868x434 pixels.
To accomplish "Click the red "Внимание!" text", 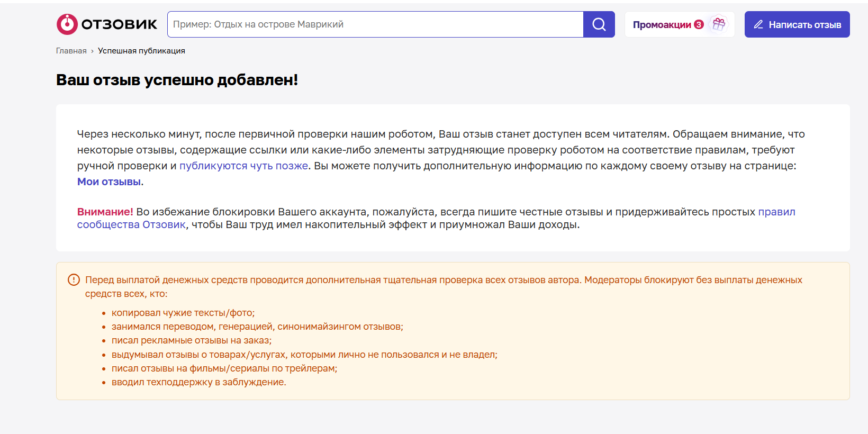I will pos(105,212).
